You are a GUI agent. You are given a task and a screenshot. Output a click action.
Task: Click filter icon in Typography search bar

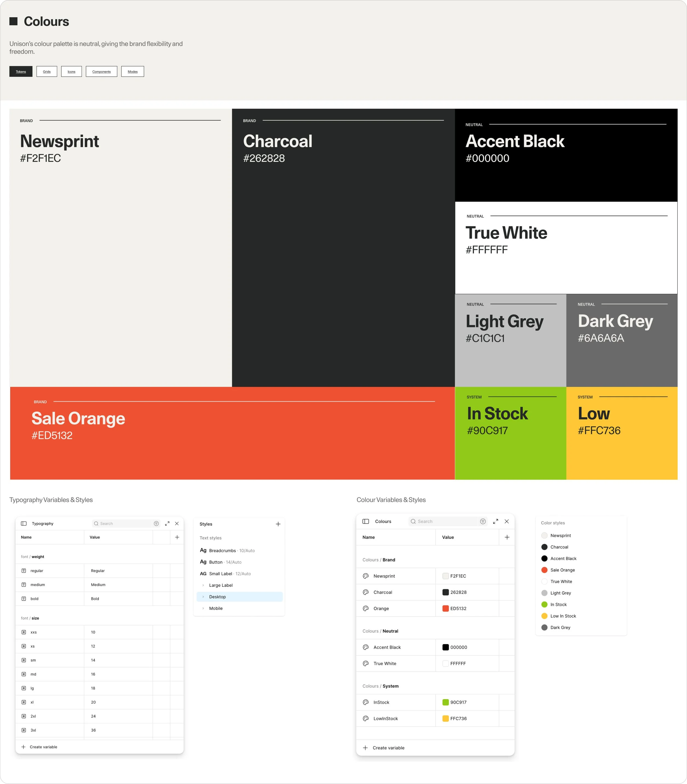[x=156, y=523]
